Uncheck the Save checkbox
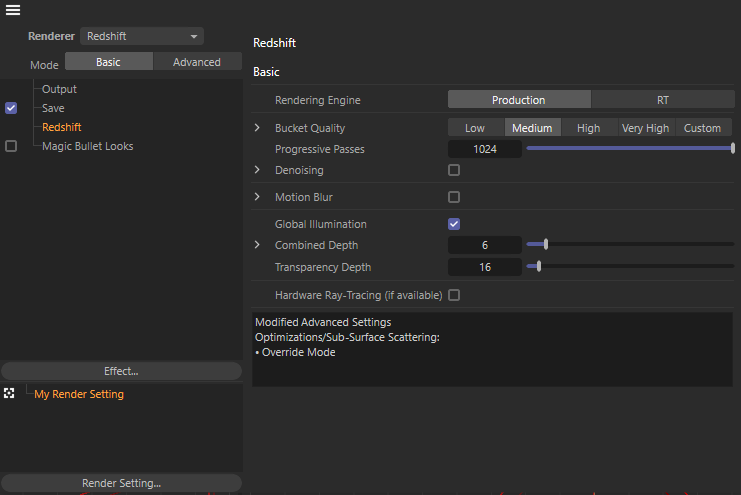741x495 pixels. click(11, 108)
